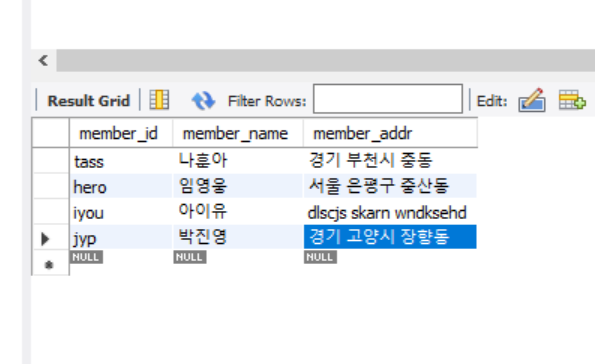Select the row header of the tass row
595x364 pixels.
[51, 161]
